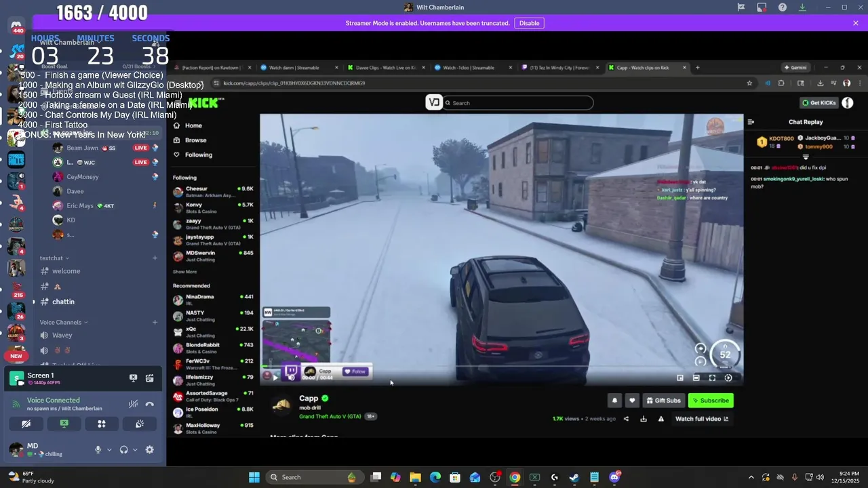This screenshot has height=488, width=868.
Task: Click the Kick search field
Action: point(519,103)
